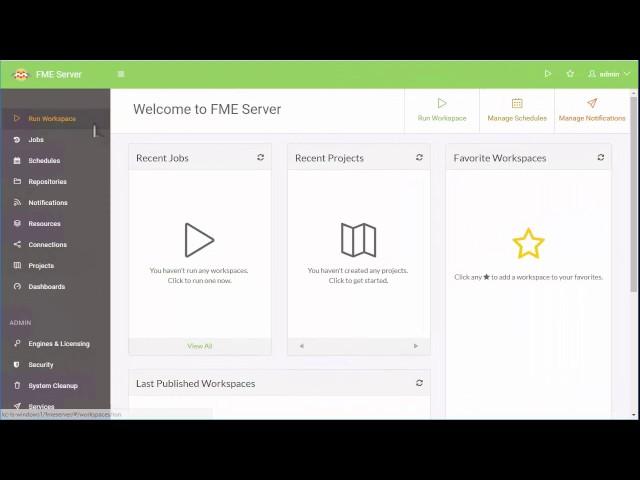Image resolution: width=640 pixels, height=480 pixels.
Task: Open Engines & Licensing admin page
Action: click(x=55, y=344)
